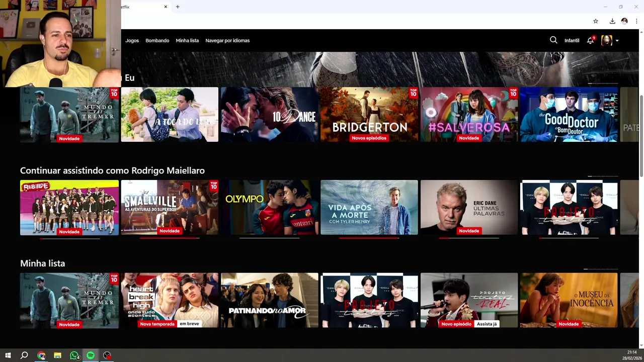Screen dimensions: 644x362
Task: Close the Netflix browser tab
Action: [x=166, y=7]
